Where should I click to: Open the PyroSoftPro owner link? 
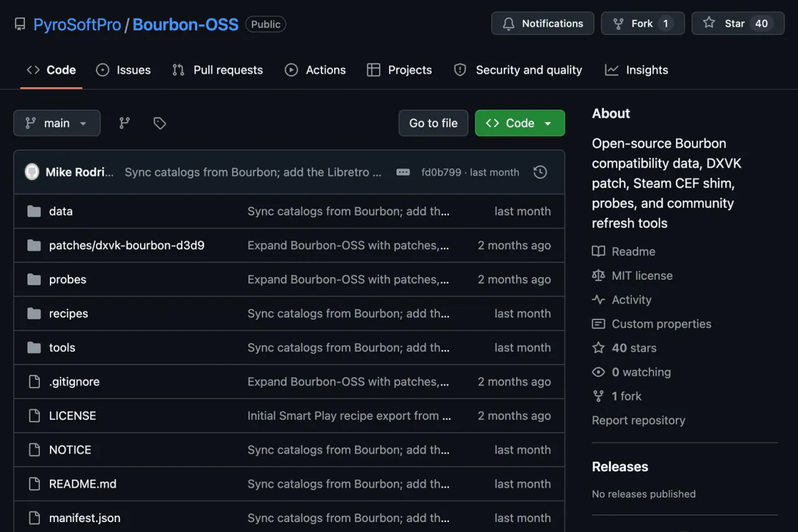(77, 24)
